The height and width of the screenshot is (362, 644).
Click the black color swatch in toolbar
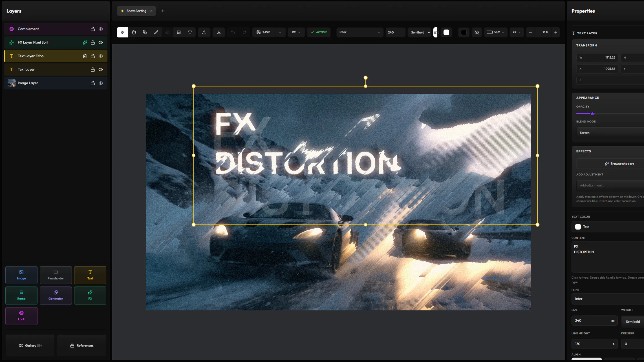coord(464,32)
